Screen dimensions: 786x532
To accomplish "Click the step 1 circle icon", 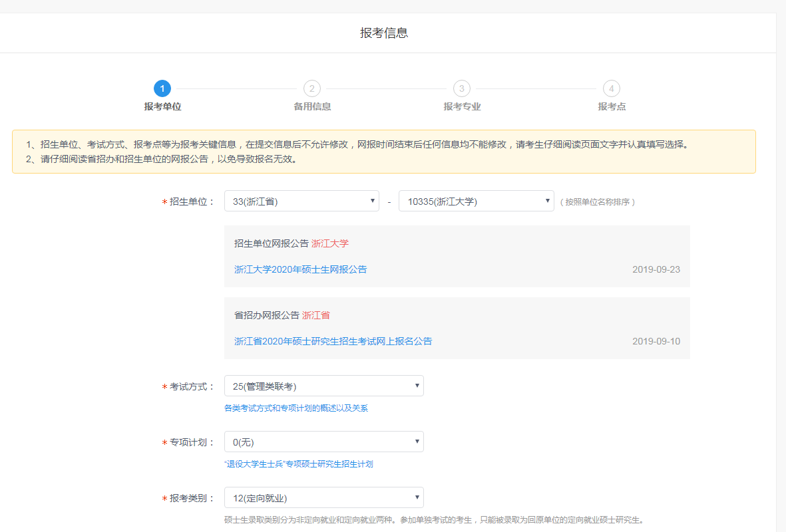I will [162, 88].
